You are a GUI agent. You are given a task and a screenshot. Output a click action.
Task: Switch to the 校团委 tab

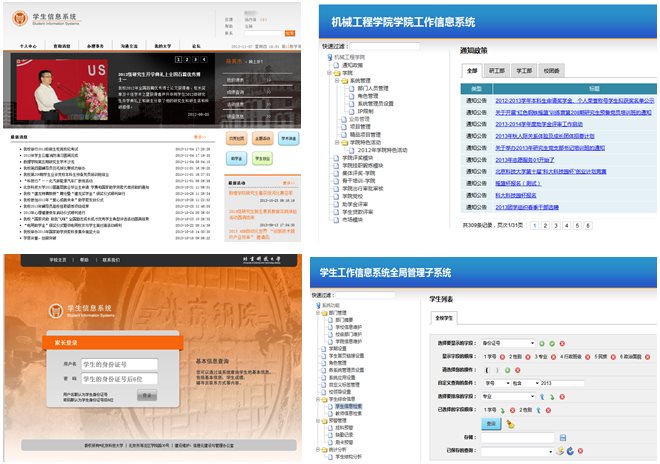(x=551, y=72)
